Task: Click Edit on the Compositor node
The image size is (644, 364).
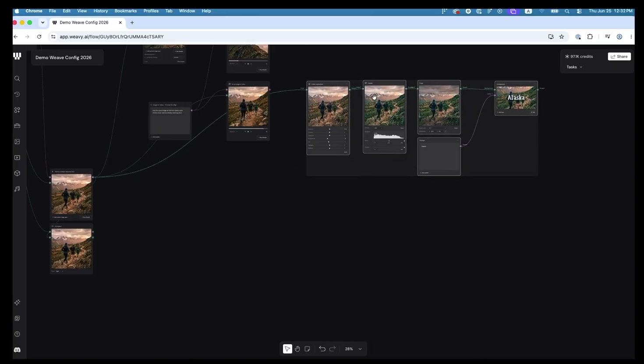Action: coord(533,112)
